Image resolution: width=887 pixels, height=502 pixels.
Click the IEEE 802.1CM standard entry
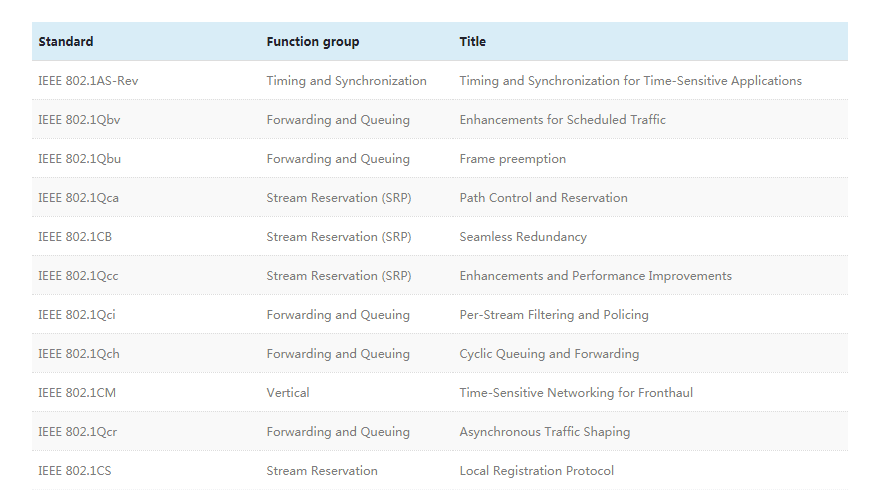77,393
